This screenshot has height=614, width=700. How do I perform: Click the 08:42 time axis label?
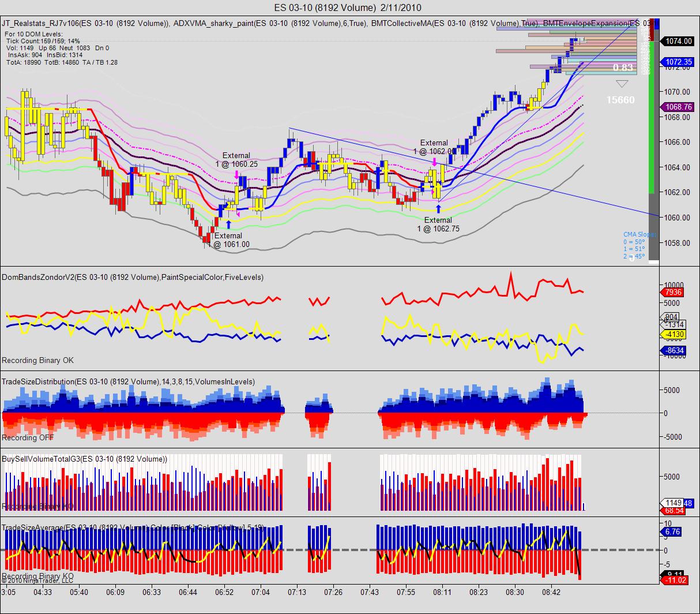(x=551, y=592)
